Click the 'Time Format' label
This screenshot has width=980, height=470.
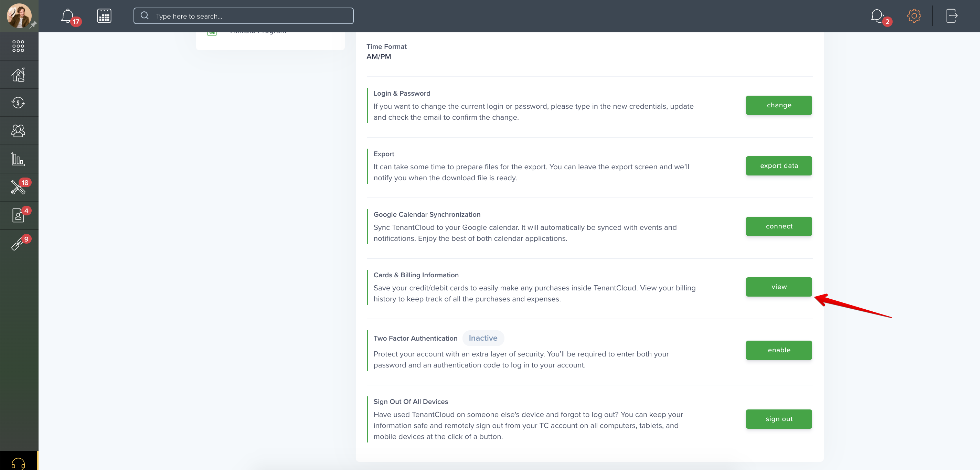click(386, 46)
